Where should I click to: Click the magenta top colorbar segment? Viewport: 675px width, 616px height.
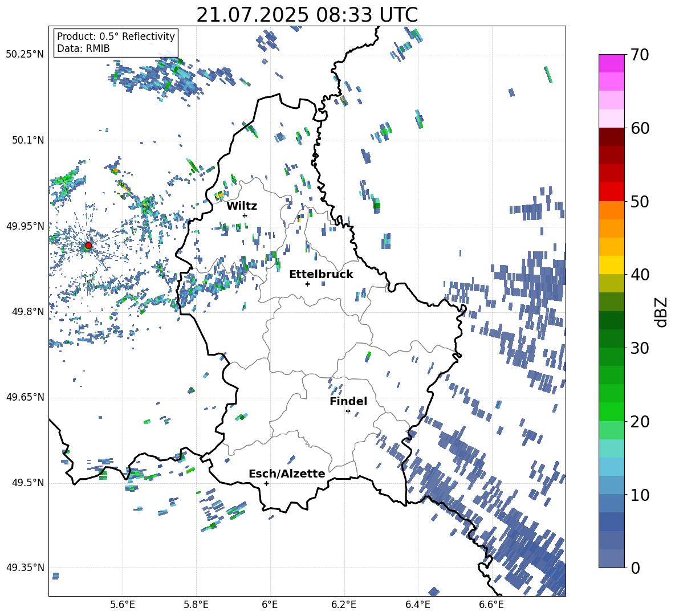[611, 63]
